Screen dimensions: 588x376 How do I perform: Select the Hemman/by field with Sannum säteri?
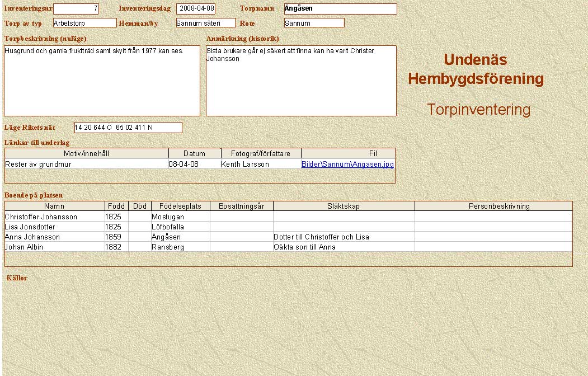205,23
